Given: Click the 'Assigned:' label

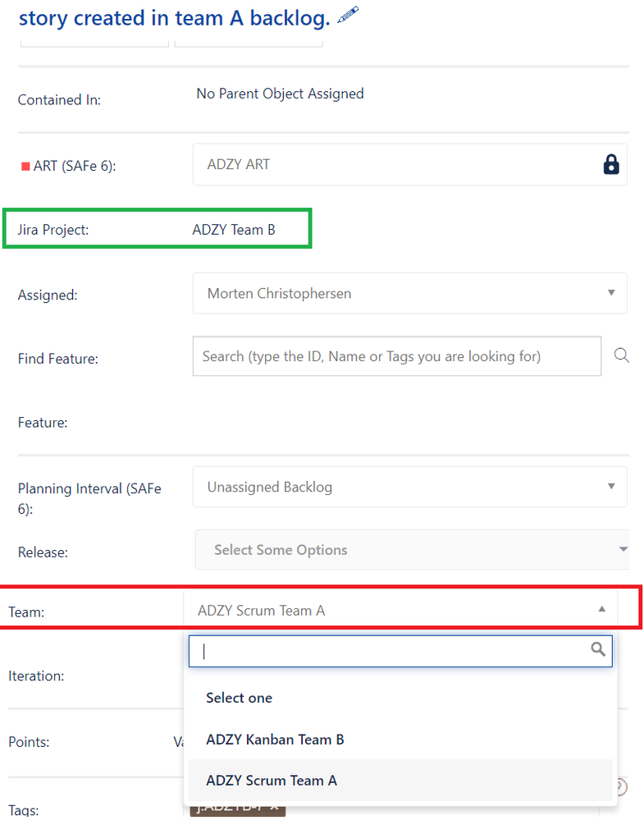Looking at the screenshot, I should 48,295.
